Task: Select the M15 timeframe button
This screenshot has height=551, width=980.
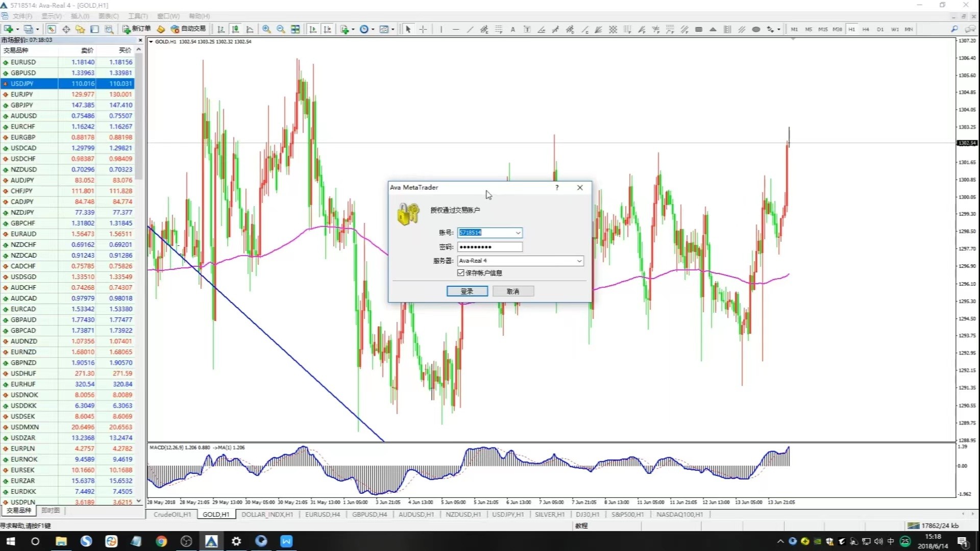Action: (x=823, y=29)
